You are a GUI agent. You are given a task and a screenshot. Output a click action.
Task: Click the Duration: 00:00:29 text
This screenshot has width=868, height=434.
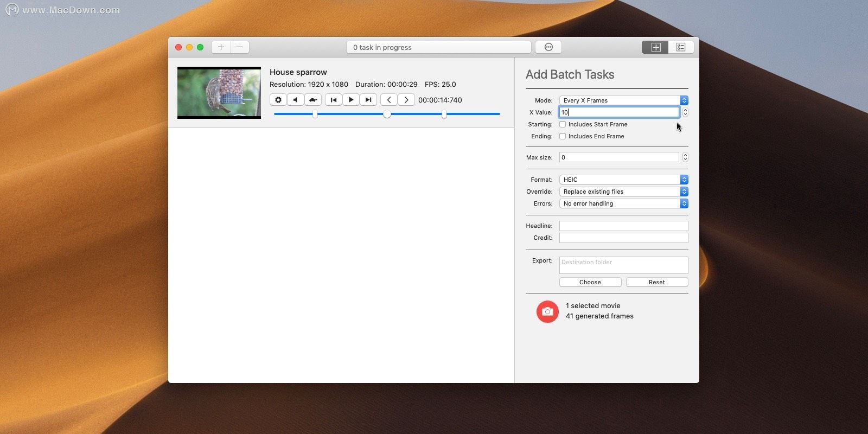386,84
